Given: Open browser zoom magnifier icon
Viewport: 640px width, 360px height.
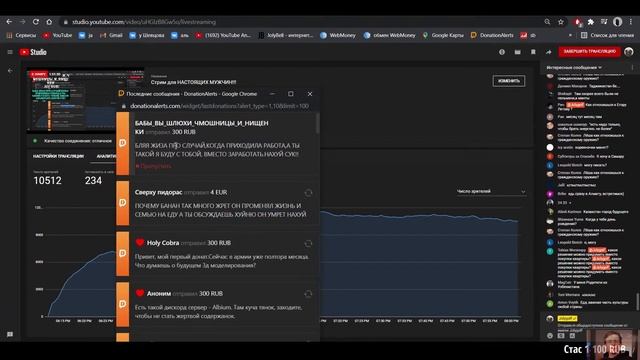Looking at the screenshot, I should point(547,22).
